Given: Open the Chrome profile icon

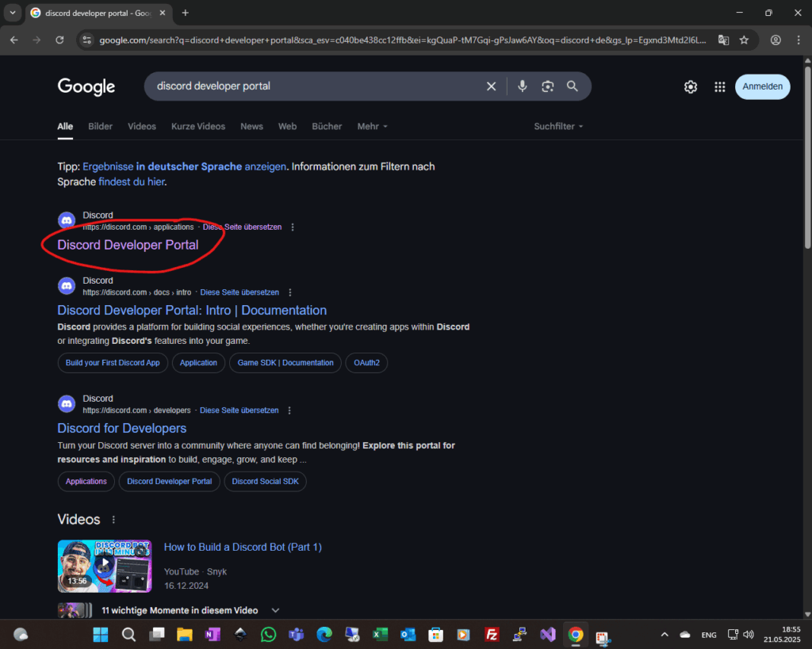Looking at the screenshot, I should (x=776, y=40).
